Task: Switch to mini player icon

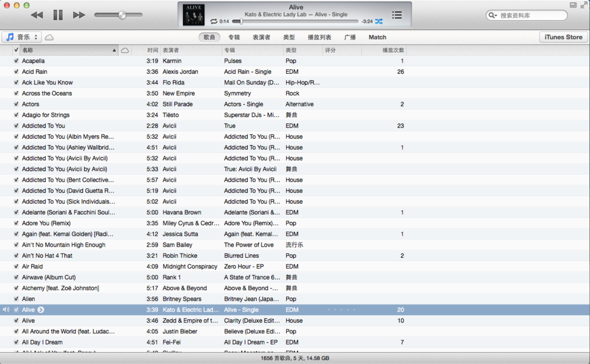Action: click(573, 5)
